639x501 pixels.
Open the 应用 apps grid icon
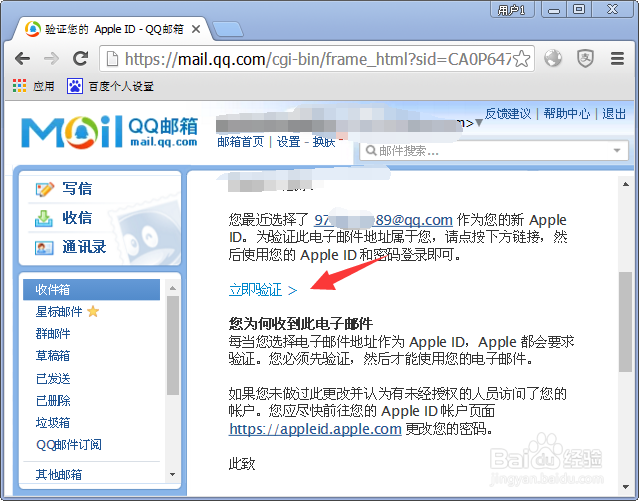19,86
